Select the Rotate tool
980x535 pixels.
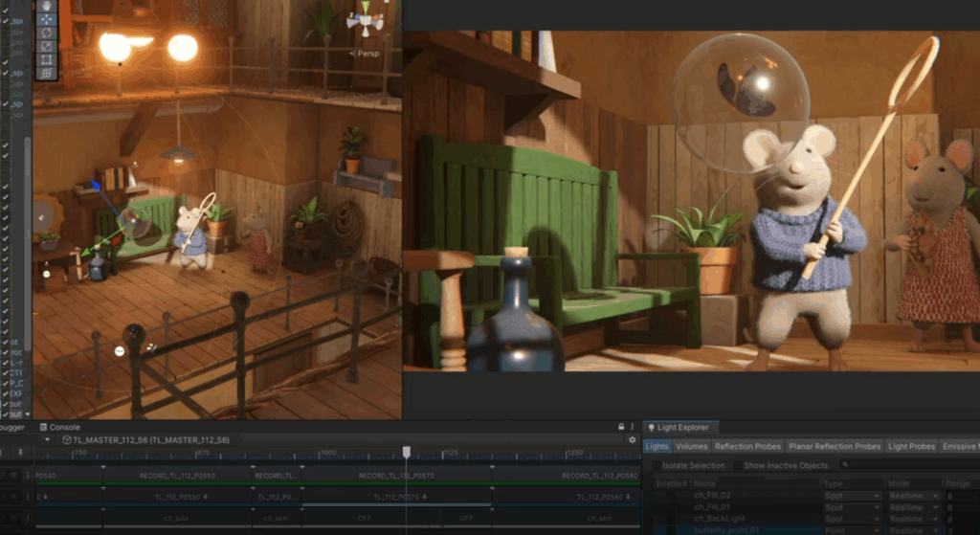point(46,32)
